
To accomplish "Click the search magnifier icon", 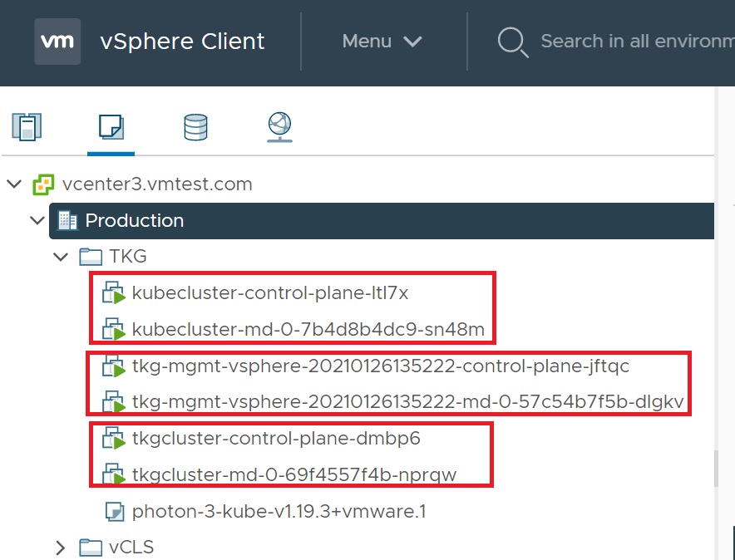I will 512,42.
